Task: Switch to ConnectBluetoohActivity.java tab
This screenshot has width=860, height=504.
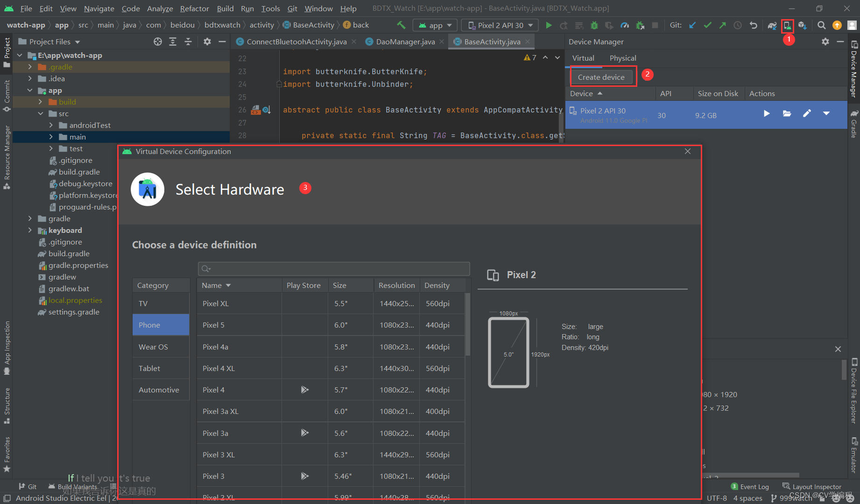Action: point(296,42)
